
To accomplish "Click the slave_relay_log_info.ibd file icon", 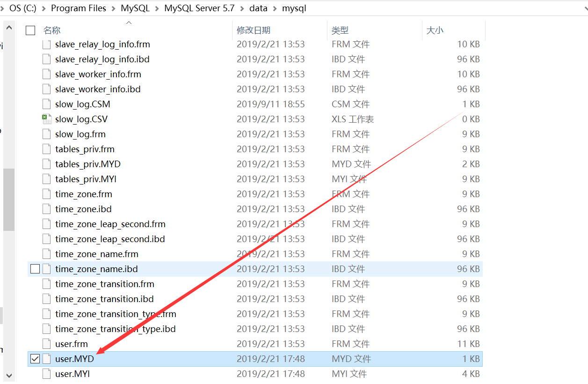I will tap(46, 59).
